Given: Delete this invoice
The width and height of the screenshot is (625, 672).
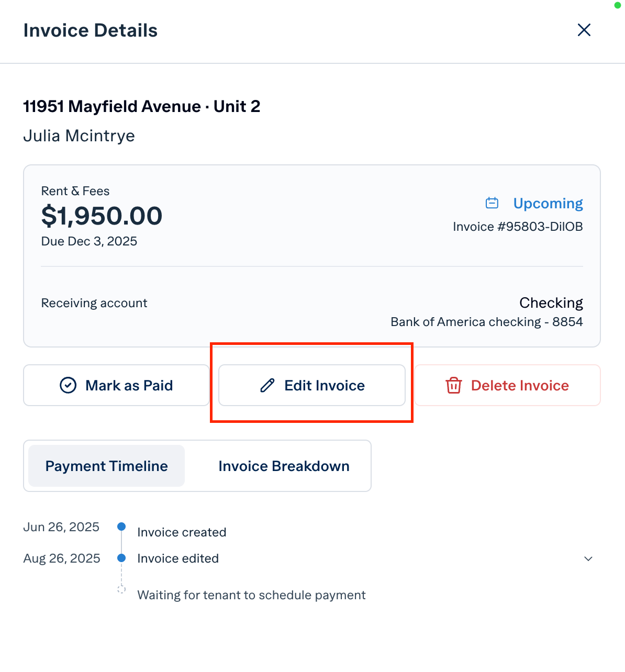Looking at the screenshot, I should [508, 385].
